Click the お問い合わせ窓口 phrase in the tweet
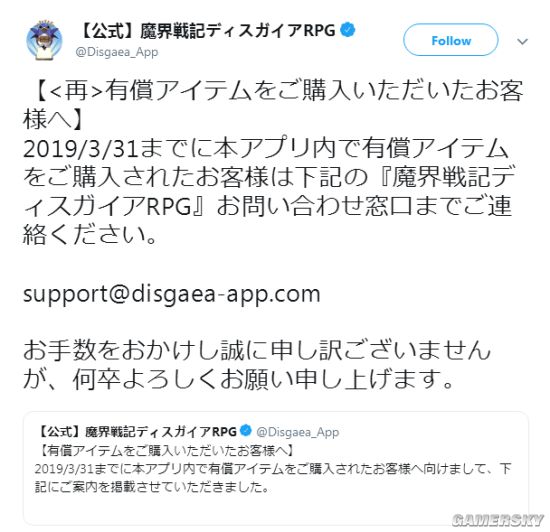Image resolution: width=550 pixels, height=532 pixels. 314,206
